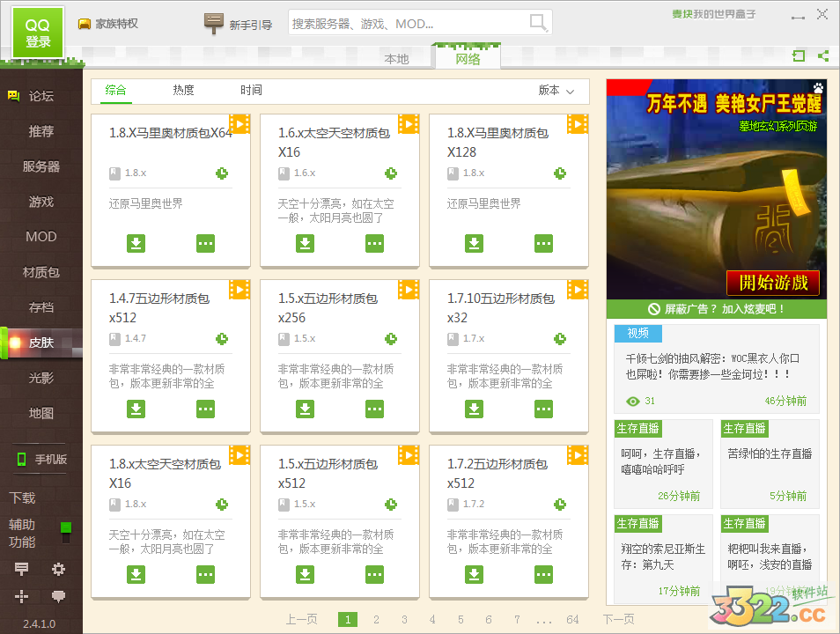Sort resource packs by 热度
The image size is (840, 634).
click(183, 90)
